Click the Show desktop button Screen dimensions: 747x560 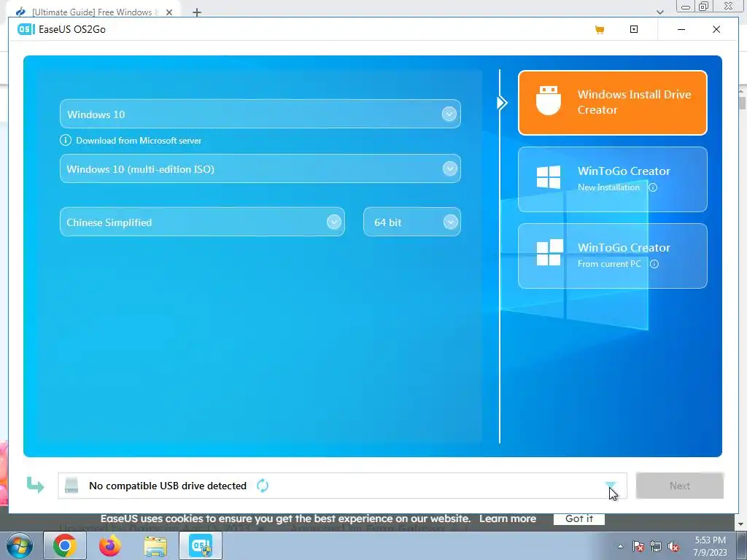(x=742, y=545)
